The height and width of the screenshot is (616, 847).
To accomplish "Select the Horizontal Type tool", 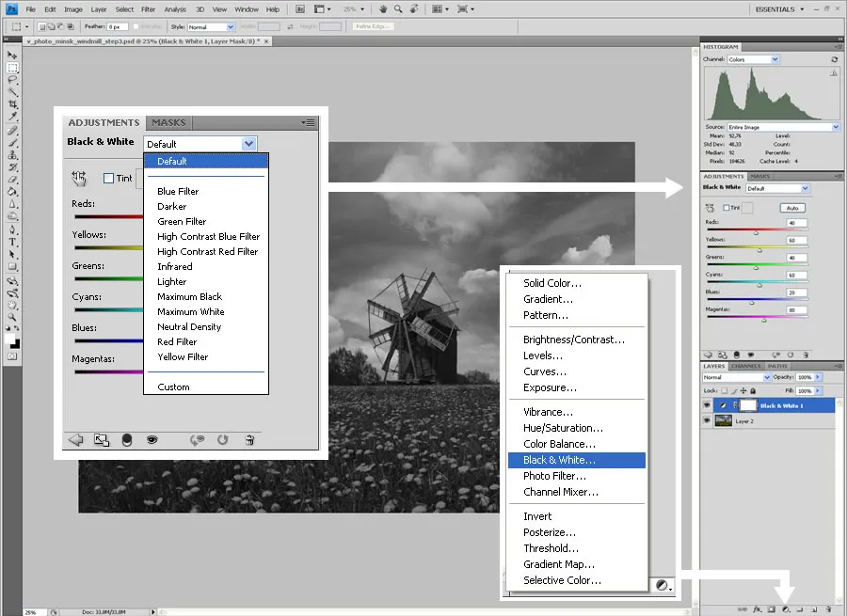I will coord(12,242).
